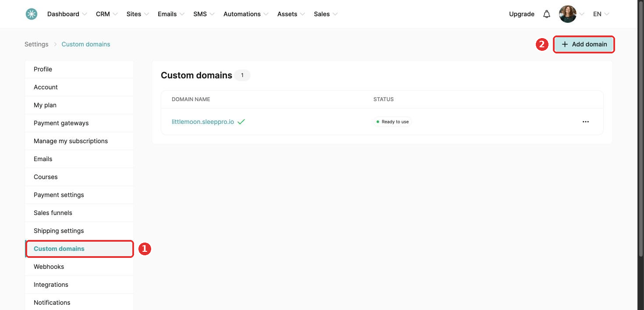
Task: Click the DOMAIN NAME column header
Action: click(x=191, y=99)
